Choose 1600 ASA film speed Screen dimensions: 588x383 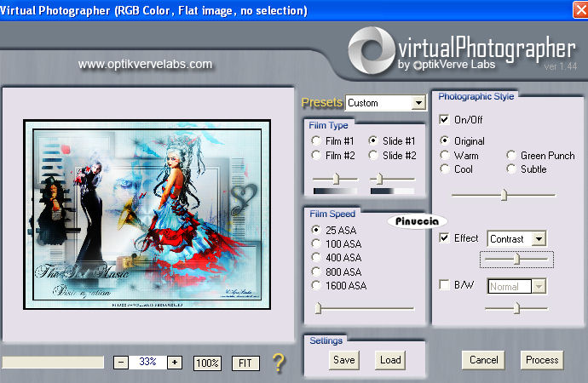point(316,286)
